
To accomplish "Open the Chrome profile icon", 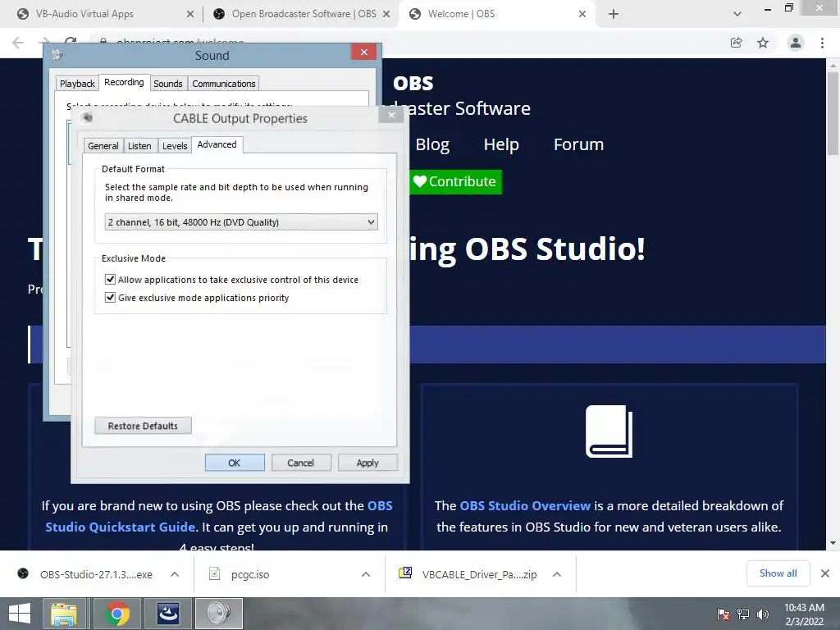I will [796, 43].
